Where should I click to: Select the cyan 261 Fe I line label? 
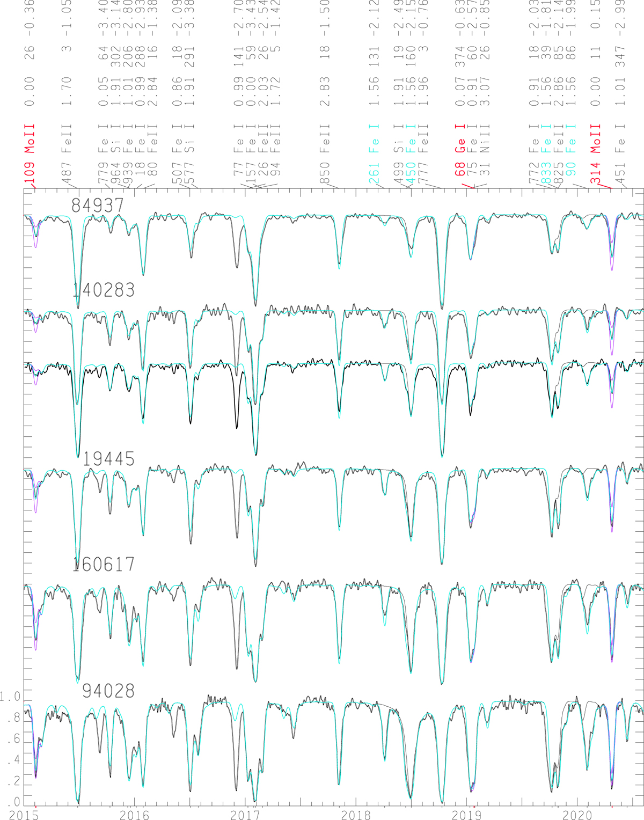pyautogui.click(x=374, y=155)
